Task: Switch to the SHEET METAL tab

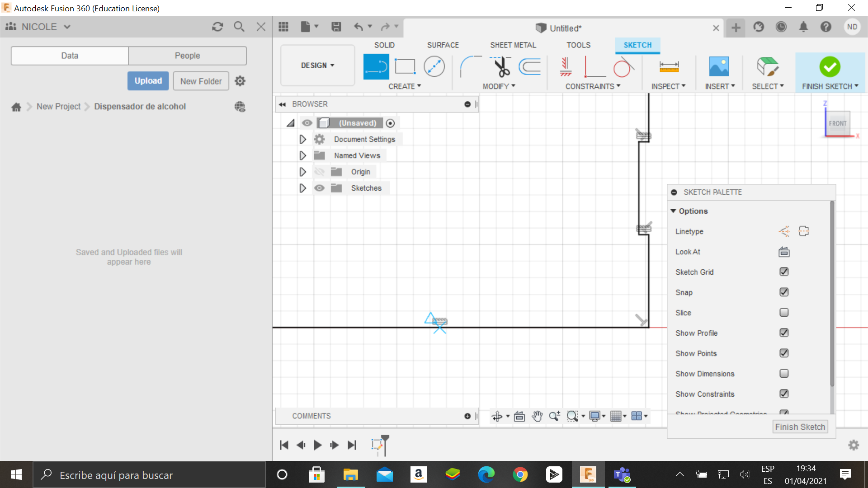Action: coord(513,45)
